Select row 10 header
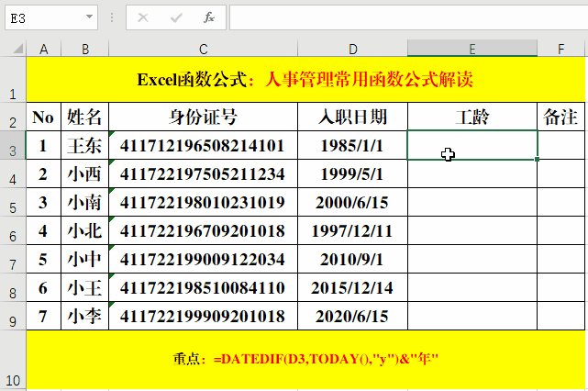This screenshot has height=391, width=588. [13, 360]
